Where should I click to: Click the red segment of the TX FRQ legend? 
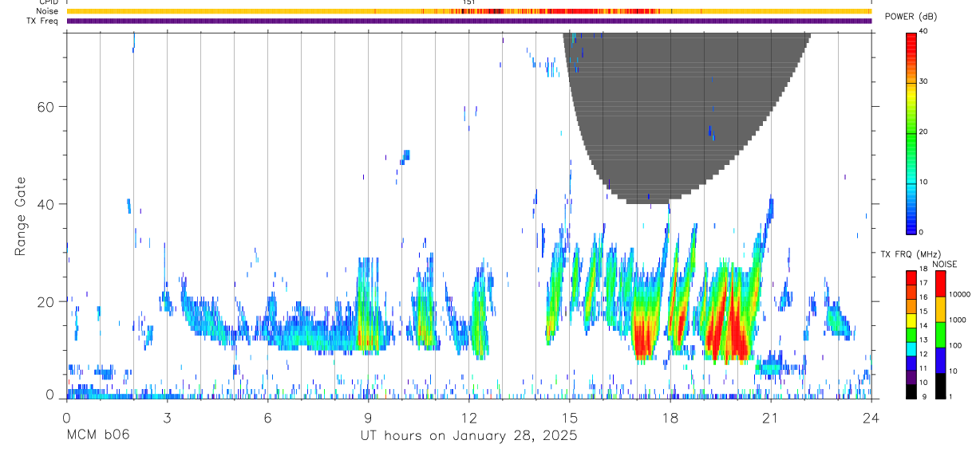pyautogui.click(x=911, y=277)
